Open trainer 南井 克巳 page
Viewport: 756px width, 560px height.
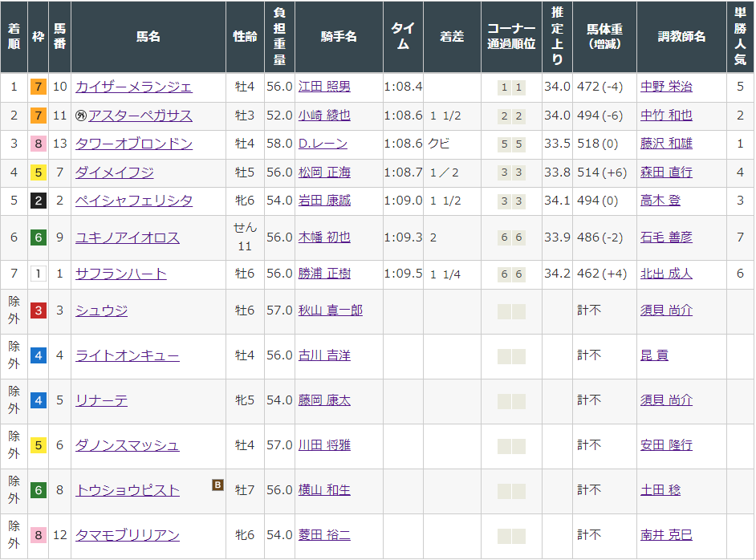pyautogui.click(x=666, y=535)
